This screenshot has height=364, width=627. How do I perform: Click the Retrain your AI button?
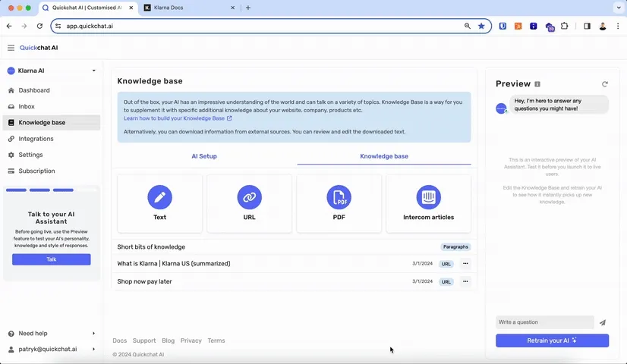(x=552, y=340)
